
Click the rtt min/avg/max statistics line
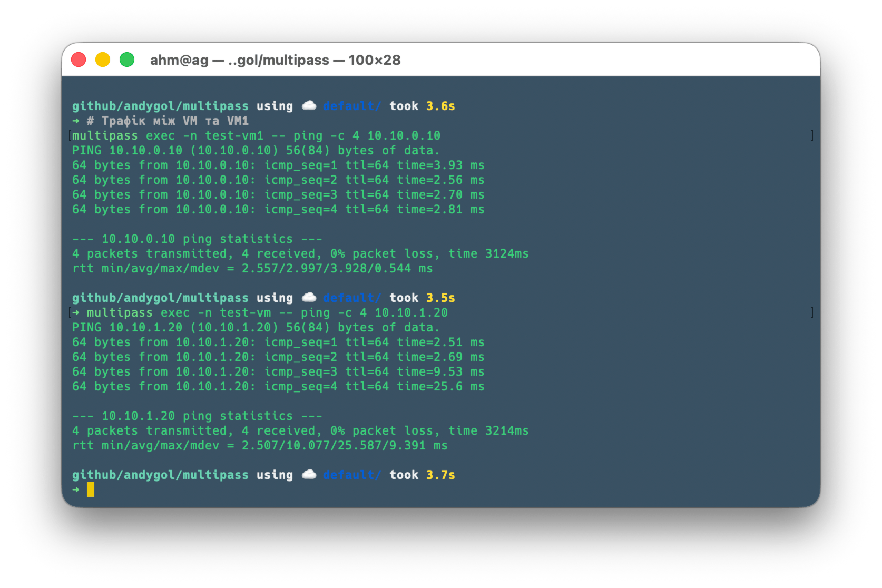(253, 268)
